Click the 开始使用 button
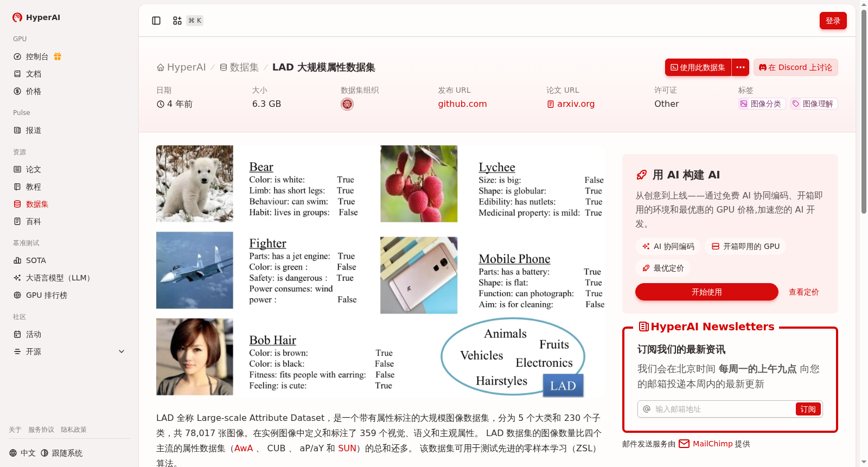 (x=707, y=292)
